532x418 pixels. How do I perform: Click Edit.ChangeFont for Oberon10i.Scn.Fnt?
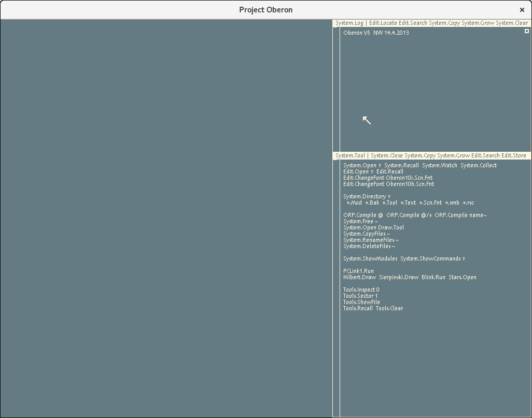(363, 178)
